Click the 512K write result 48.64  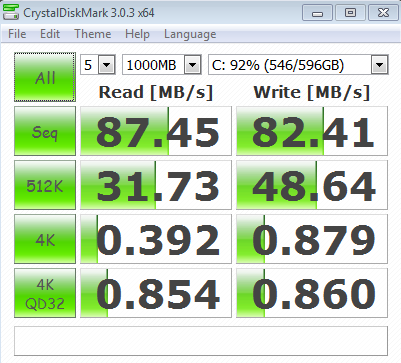point(312,185)
